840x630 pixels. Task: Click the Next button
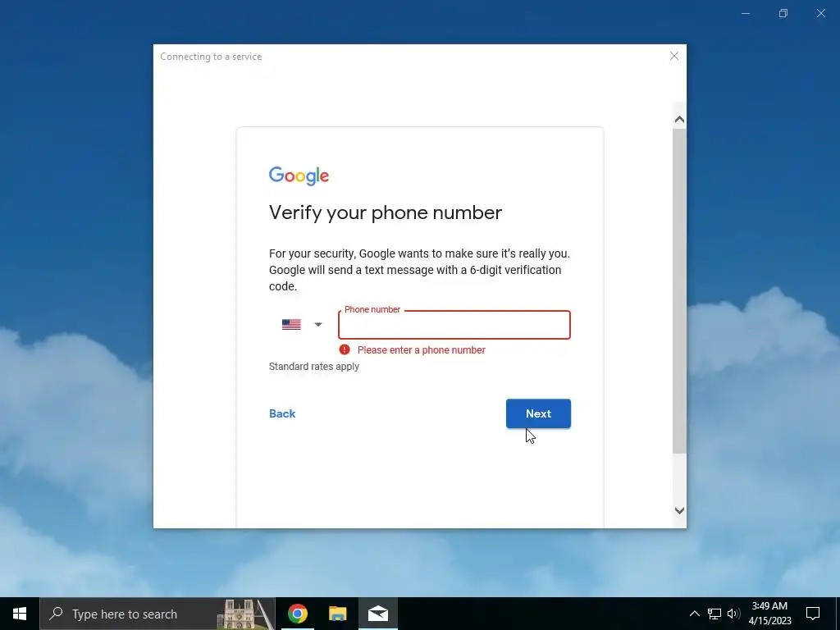coord(538,413)
